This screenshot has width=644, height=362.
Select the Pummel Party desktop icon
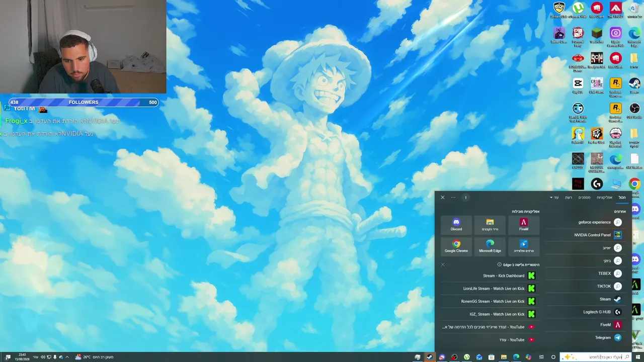[578, 36]
